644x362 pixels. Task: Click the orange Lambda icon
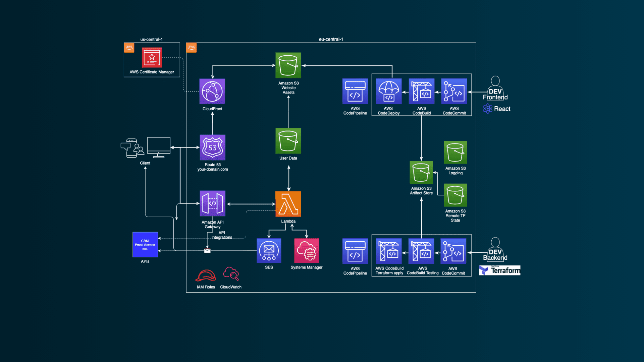tap(288, 204)
